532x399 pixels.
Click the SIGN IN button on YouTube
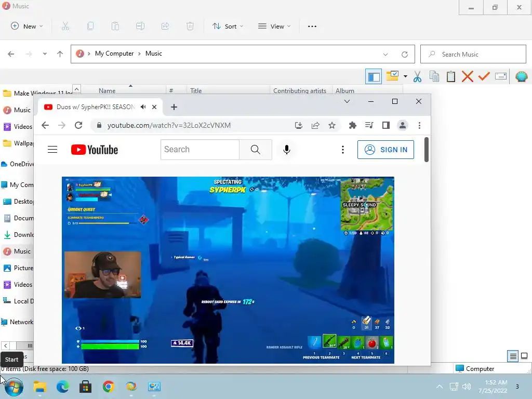point(385,150)
